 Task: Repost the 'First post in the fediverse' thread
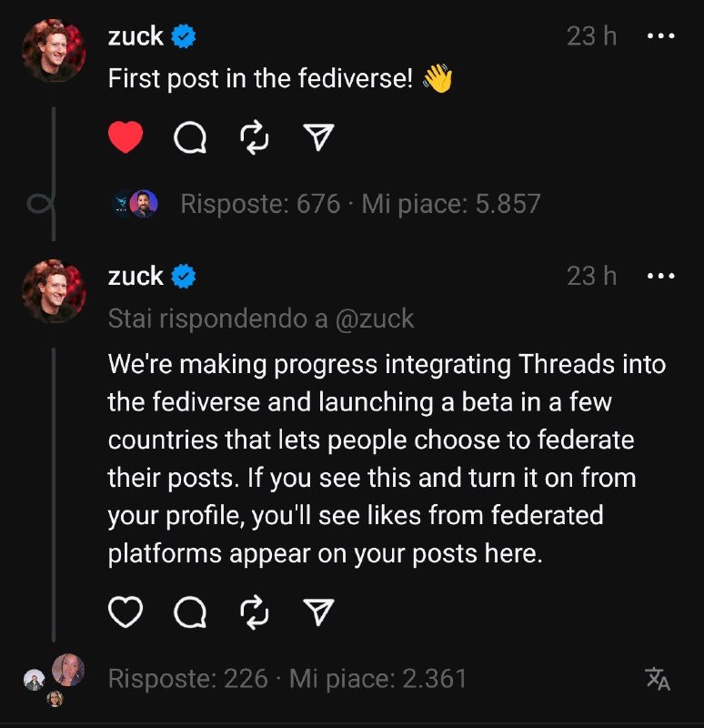pyautogui.click(x=254, y=138)
